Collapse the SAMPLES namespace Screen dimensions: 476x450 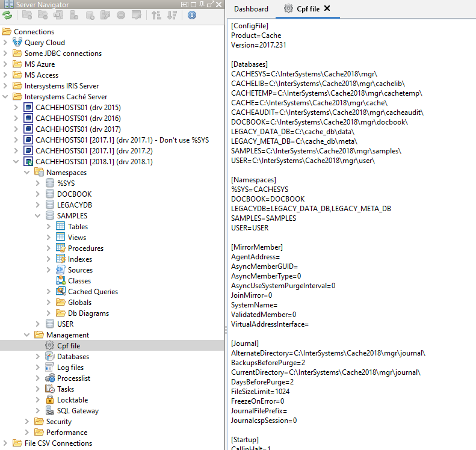pyautogui.click(x=38, y=216)
